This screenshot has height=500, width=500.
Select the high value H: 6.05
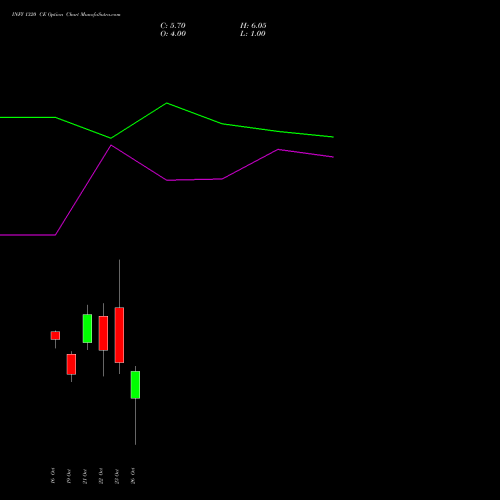pos(253,26)
